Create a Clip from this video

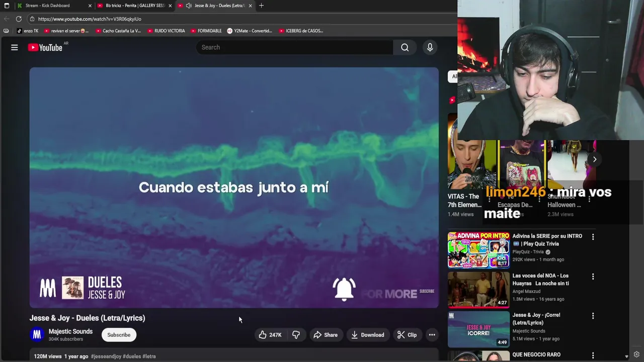(407, 335)
